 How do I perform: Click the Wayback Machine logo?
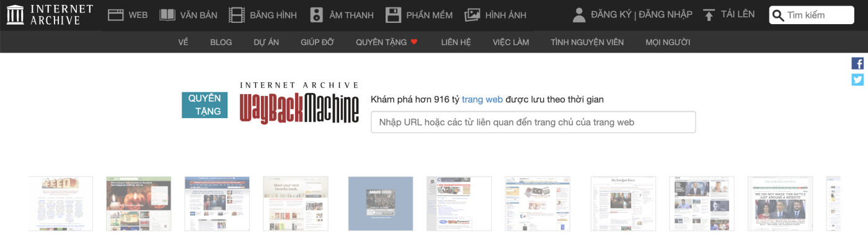point(299,103)
